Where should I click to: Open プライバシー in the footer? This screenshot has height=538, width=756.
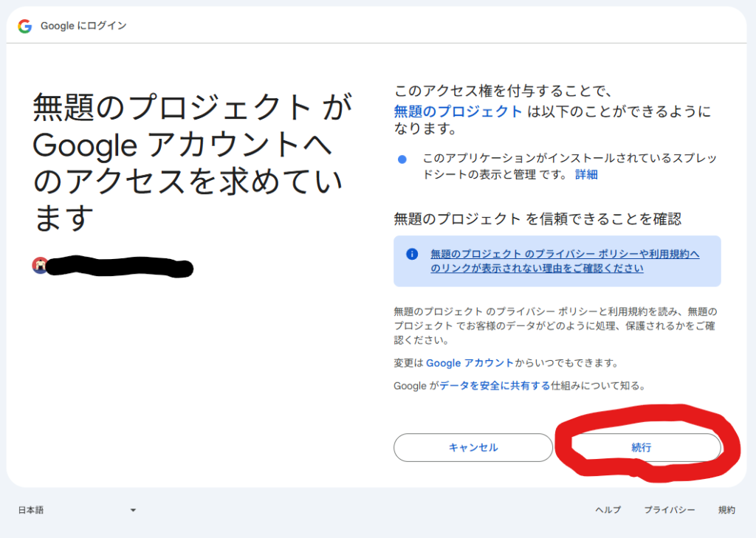(x=669, y=510)
